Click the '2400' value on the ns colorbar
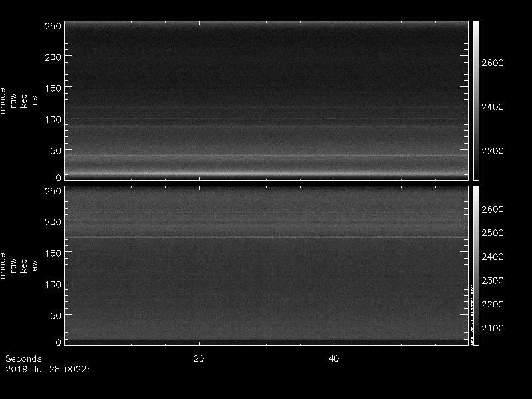Image resolution: width=532 pixels, height=399 pixels. click(x=493, y=107)
